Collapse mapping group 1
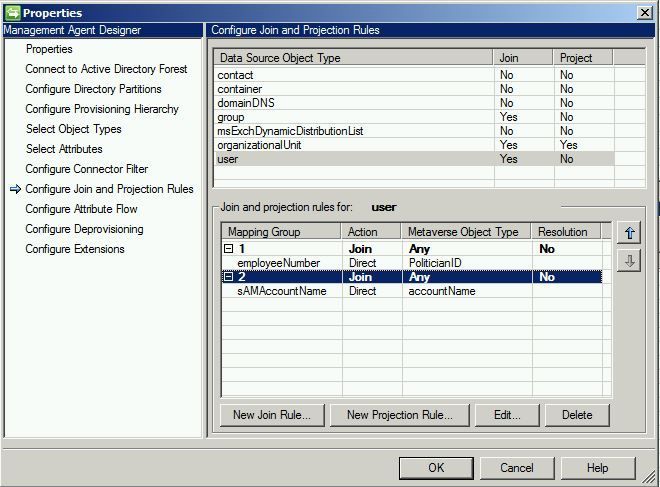The image size is (660, 487). 228,249
